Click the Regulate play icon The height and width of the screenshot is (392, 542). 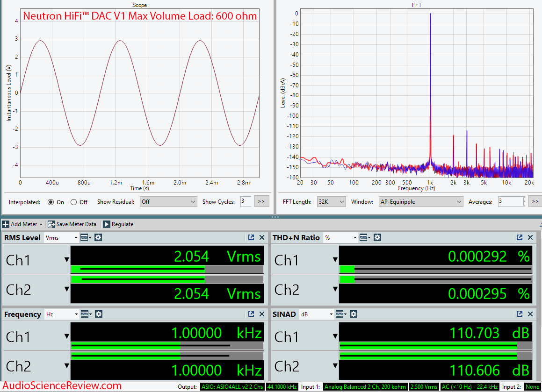pos(106,224)
